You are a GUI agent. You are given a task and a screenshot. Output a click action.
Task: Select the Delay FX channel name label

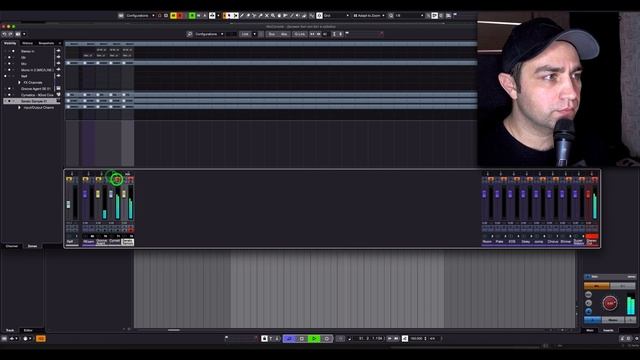(x=526, y=242)
